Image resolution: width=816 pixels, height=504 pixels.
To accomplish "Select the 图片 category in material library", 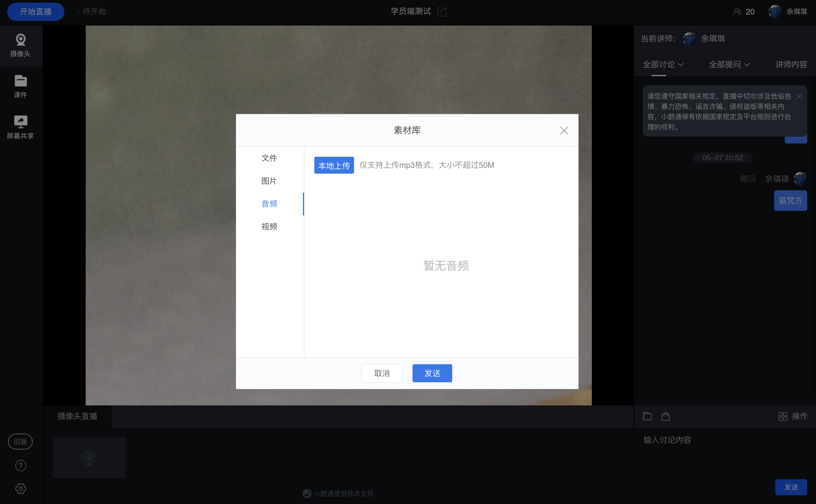I will [x=269, y=181].
